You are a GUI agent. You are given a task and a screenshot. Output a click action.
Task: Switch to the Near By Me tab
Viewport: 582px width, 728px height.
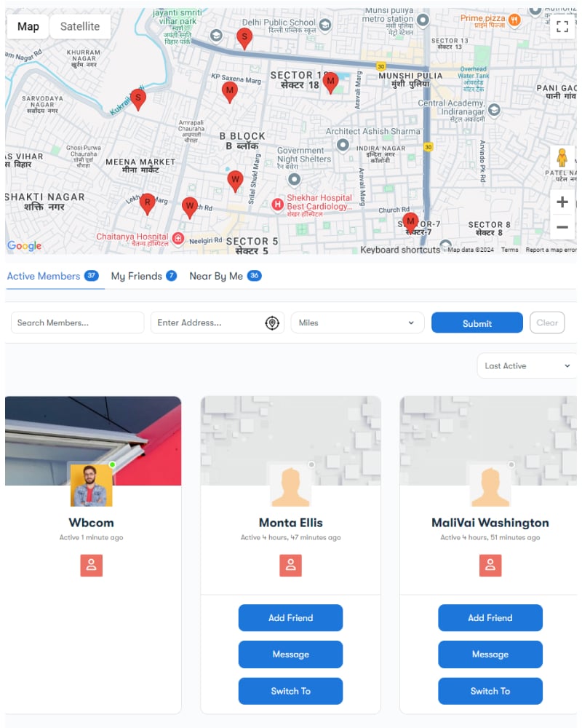click(226, 276)
